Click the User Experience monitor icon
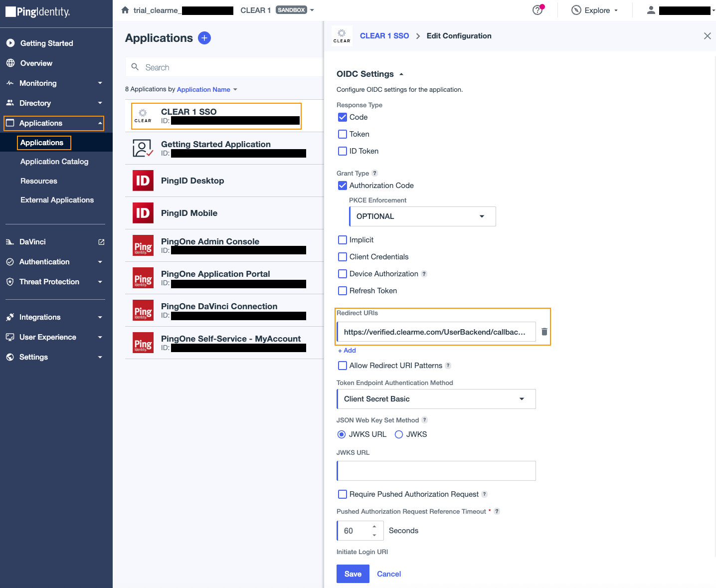Image resolution: width=716 pixels, height=588 pixels. (x=10, y=337)
